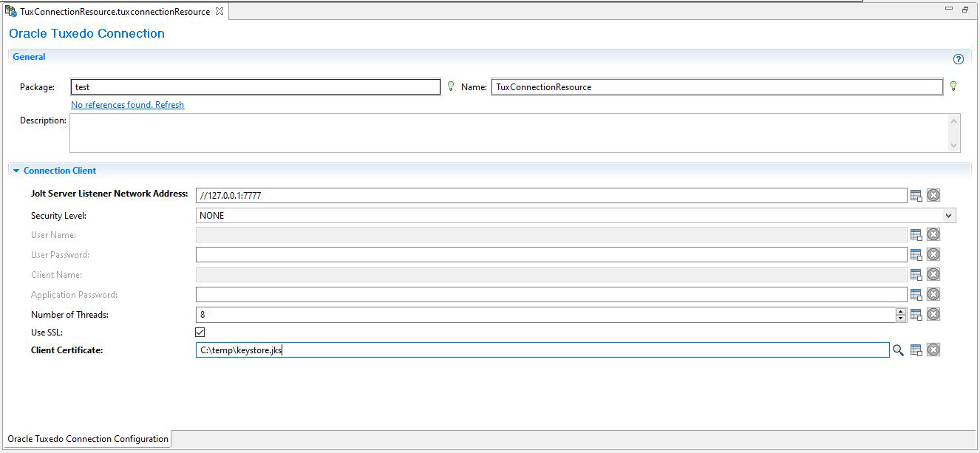This screenshot has width=980, height=453.
Task: Click the Security Level label
Action: [x=58, y=216]
